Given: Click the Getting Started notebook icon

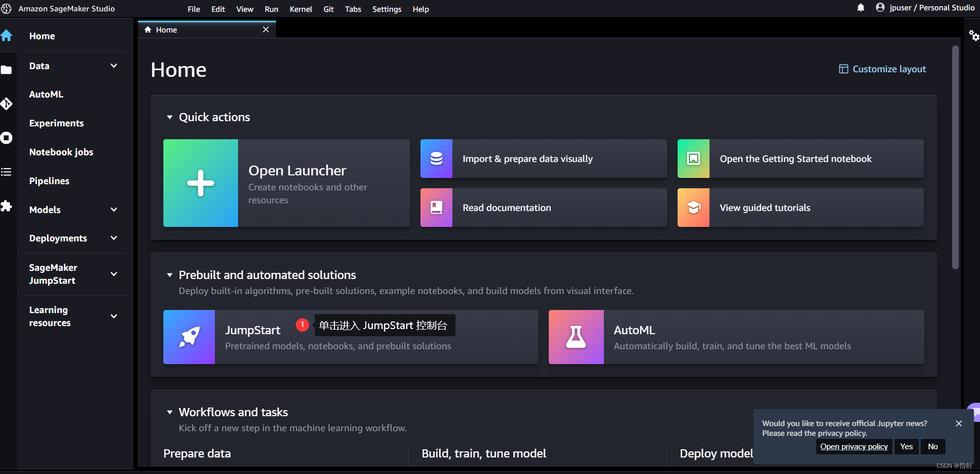Looking at the screenshot, I should point(694,159).
